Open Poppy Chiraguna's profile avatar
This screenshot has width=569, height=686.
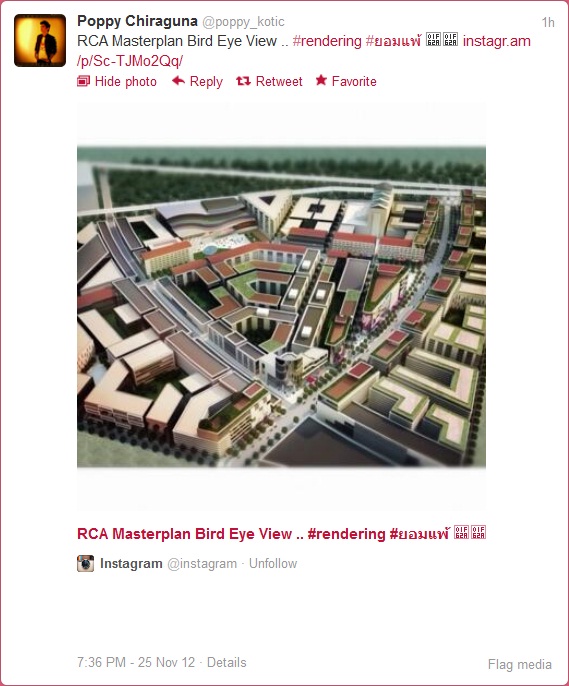point(40,40)
